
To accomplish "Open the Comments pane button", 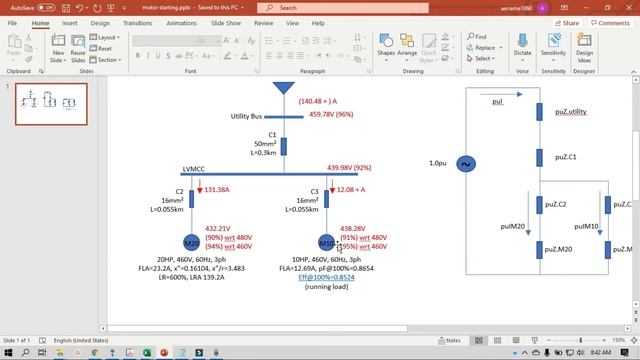I will [x=610, y=23].
